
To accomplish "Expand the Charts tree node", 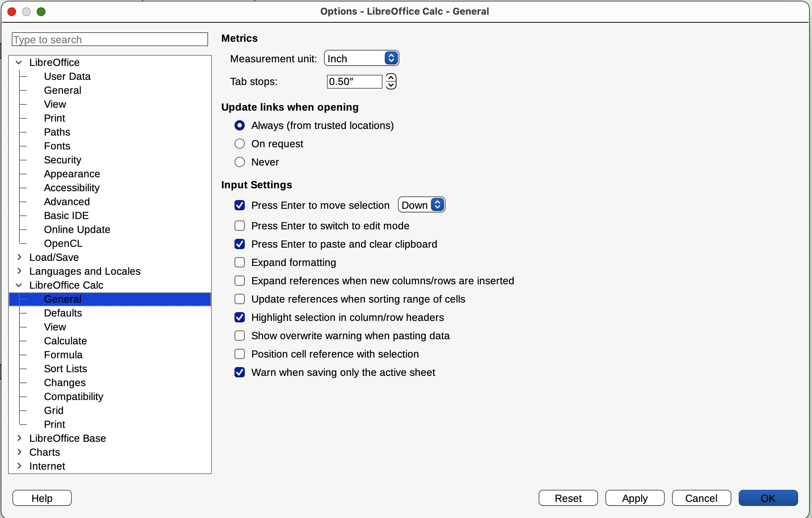I will tap(19, 452).
